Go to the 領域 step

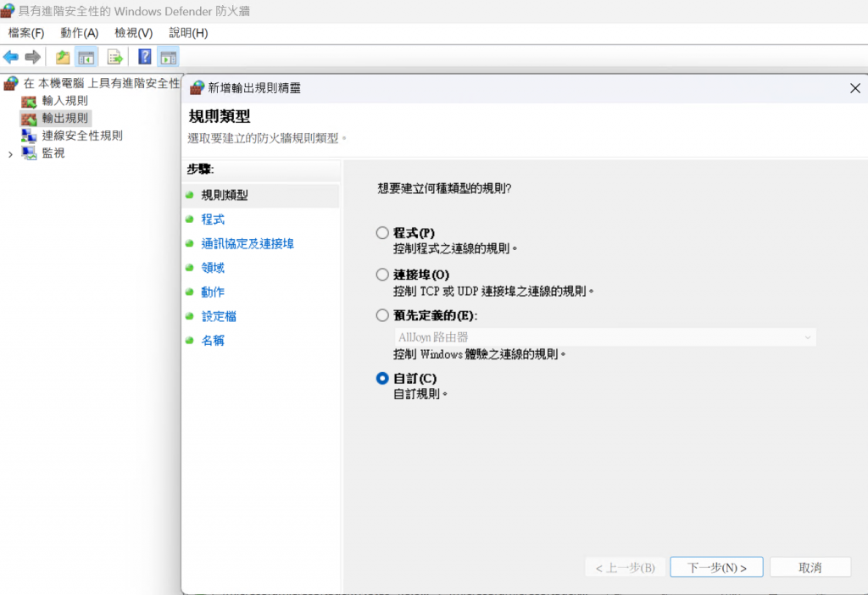[x=213, y=268]
